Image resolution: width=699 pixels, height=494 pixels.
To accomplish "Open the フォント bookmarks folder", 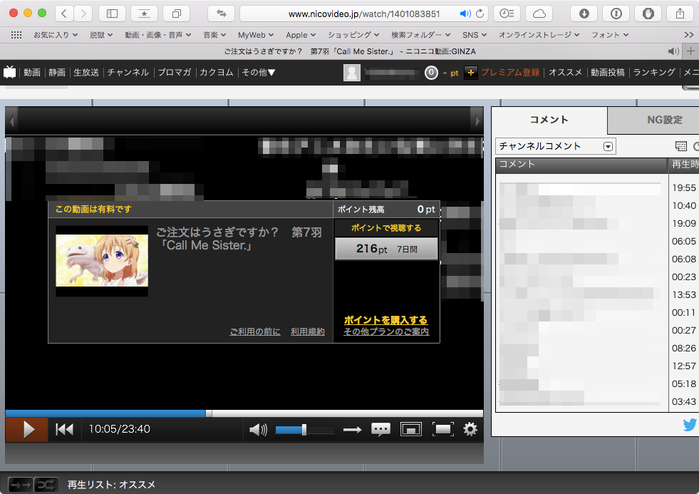I will tap(610, 35).
